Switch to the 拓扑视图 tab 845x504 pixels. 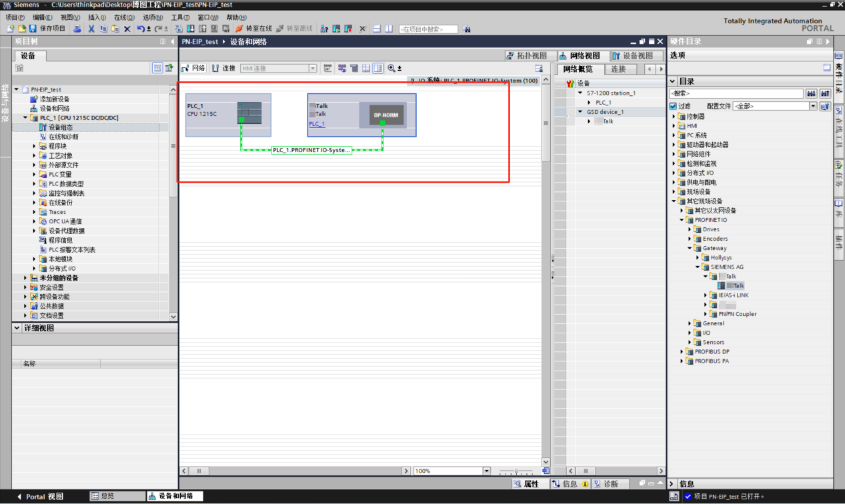point(527,55)
